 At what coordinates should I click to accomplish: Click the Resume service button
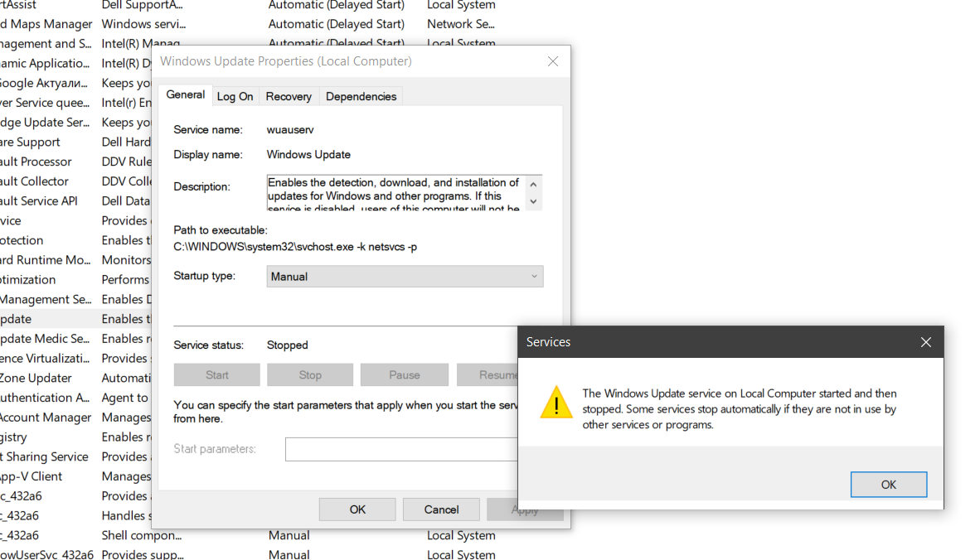pos(488,375)
